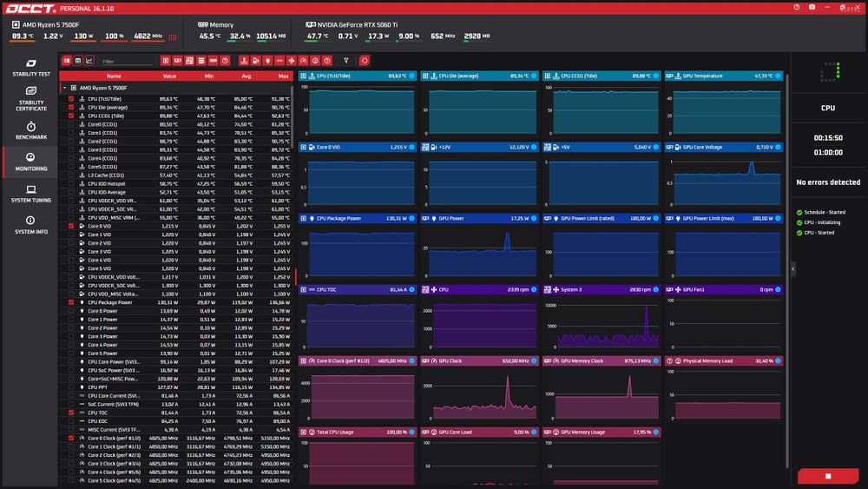The image size is (868, 489).
Task: Open the Stability Certificate tab
Action: [x=31, y=98]
